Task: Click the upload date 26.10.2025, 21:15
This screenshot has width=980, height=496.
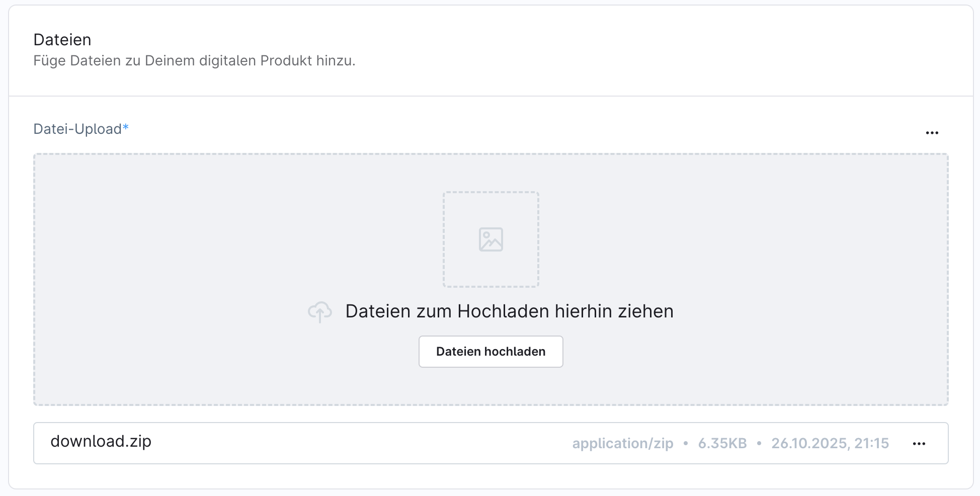Action: click(830, 443)
